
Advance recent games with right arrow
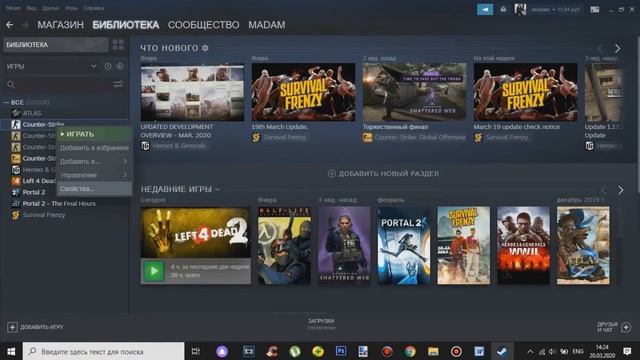(620, 190)
